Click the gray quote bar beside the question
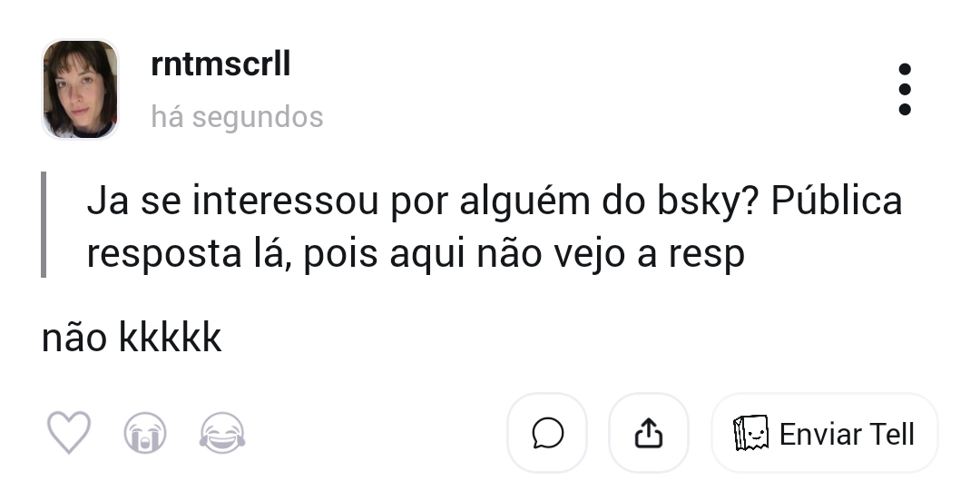Image resolution: width=980 pixels, height=491 pixels. click(x=44, y=224)
